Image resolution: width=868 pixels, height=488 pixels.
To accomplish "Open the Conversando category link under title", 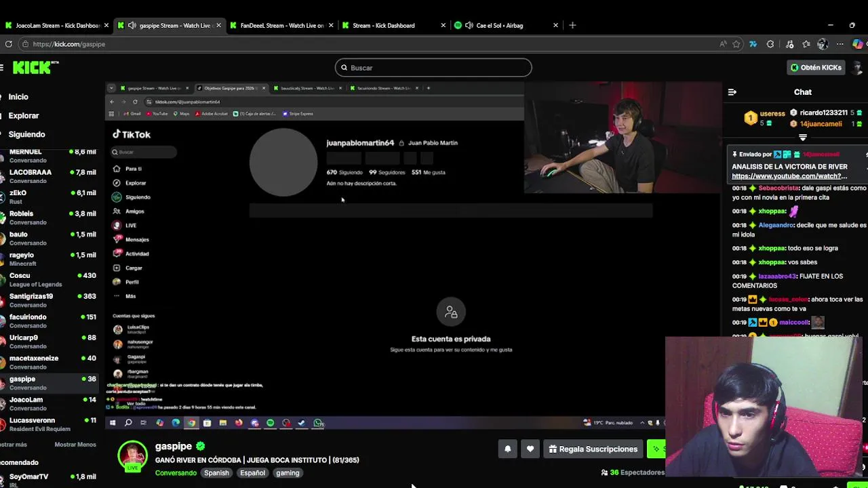I will pos(176,473).
